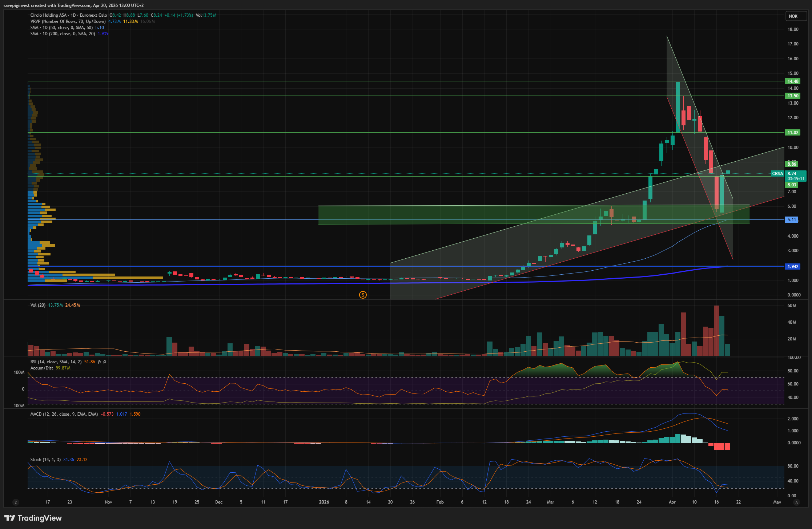The width and height of the screenshot is (812, 529).
Task: Click the orange S split marker icon
Action: [x=362, y=295]
